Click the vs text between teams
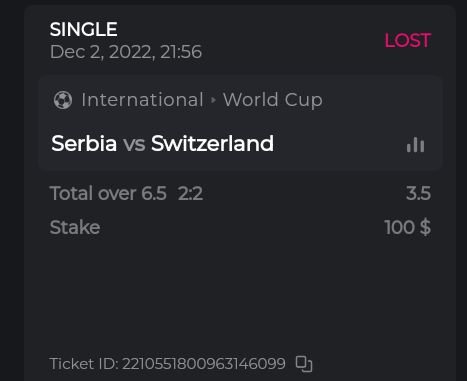The height and width of the screenshot is (381, 467). [134, 144]
